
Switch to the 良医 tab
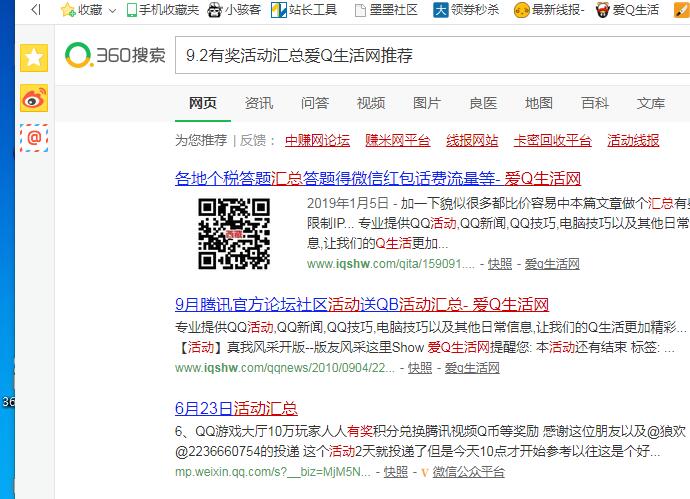click(x=483, y=103)
